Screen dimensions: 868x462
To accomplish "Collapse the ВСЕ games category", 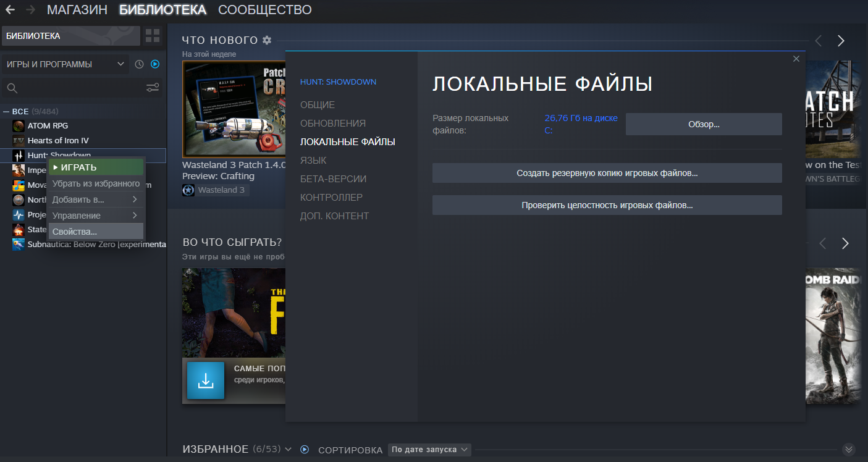I will (x=6, y=111).
